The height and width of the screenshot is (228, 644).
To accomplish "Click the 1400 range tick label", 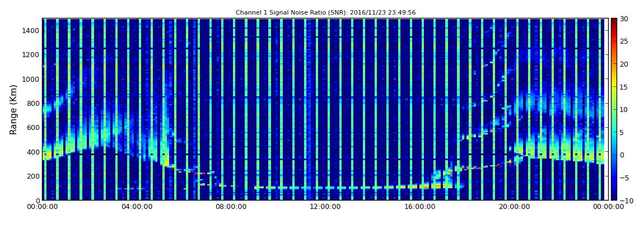I will [32, 30].
